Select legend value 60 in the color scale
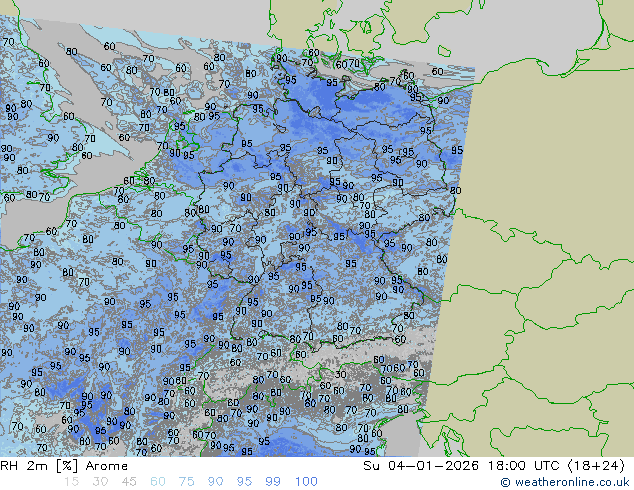Image resolution: width=634 pixels, height=490 pixels. pos(158,482)
